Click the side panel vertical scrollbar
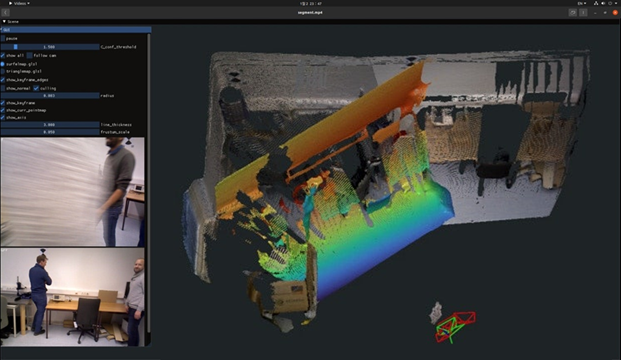 [x=149, y=182]
